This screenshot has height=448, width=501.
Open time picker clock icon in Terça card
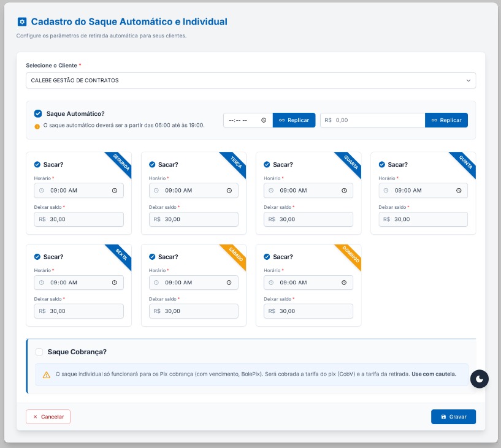229,191
